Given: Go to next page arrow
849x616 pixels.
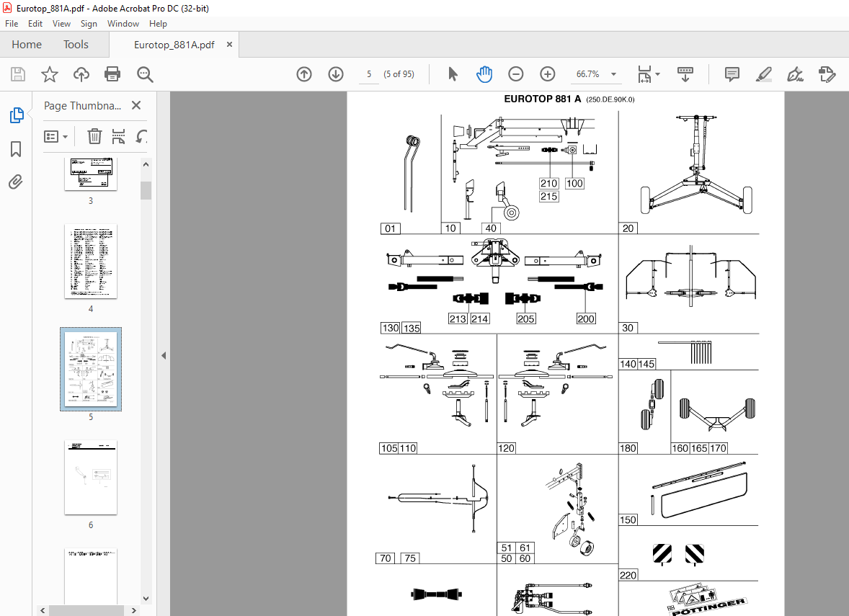Looking at the screenshot, I should tap(336, 74).
